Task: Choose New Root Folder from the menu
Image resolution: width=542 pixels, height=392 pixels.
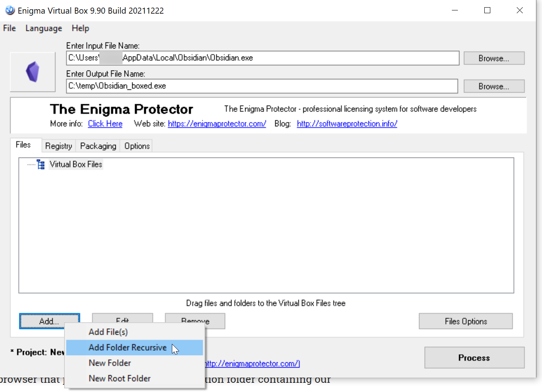Action: pyautogui.click(x=135, y=378)
